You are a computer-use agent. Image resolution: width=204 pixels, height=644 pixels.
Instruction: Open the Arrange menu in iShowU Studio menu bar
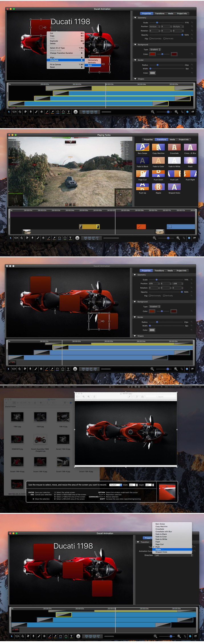(45, 387)
